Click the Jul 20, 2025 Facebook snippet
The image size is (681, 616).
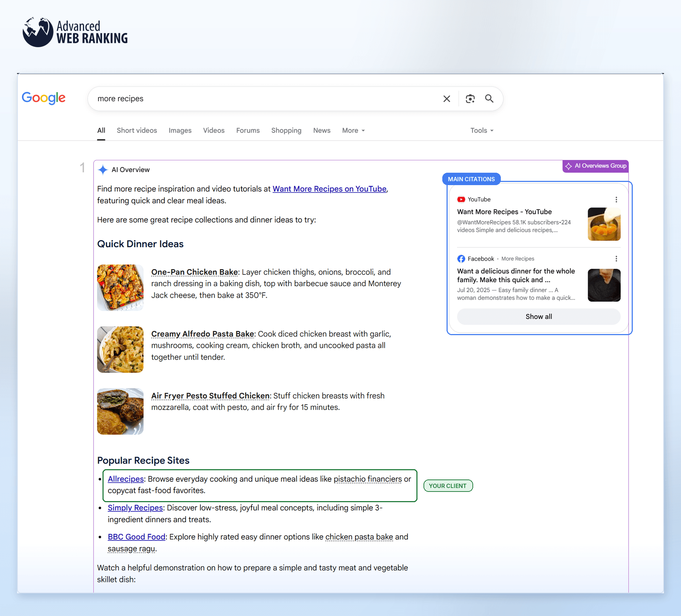pos(516,294)
